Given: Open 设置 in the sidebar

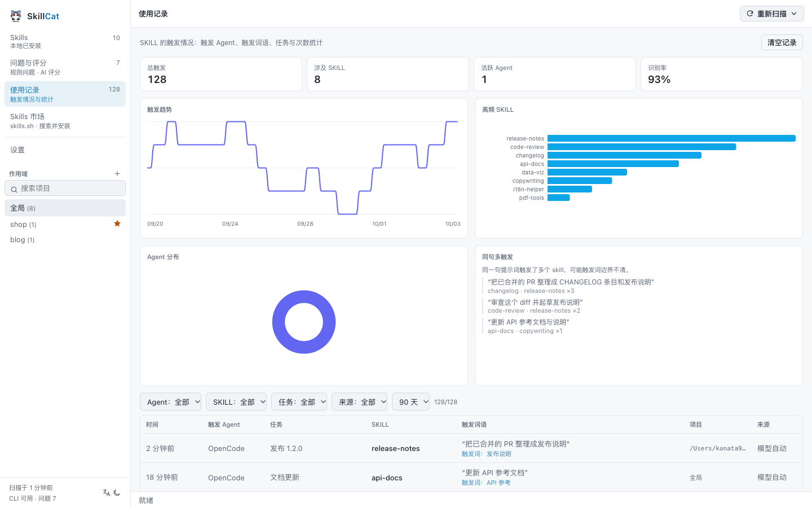Looking at the screenshot, I should coord(65,150).
